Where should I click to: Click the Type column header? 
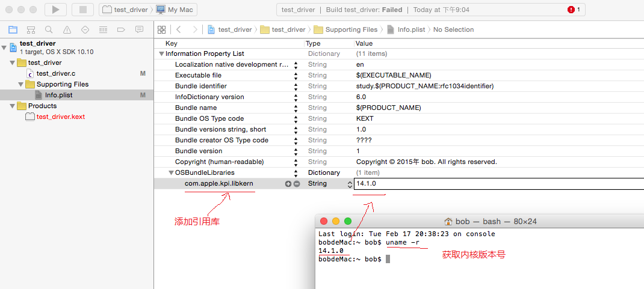pyautogui.click(x=313, y=43)
